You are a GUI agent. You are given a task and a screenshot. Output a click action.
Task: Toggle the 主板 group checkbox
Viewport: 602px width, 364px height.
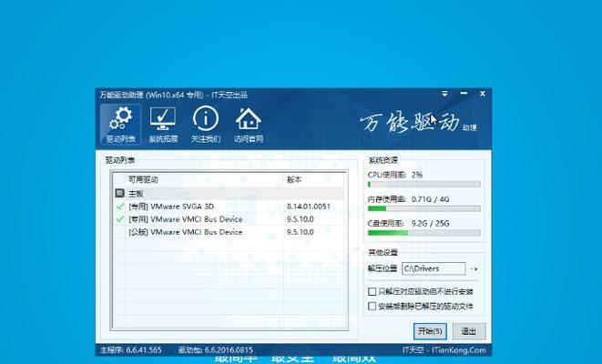pyautogui.click(x=120, y=193)
